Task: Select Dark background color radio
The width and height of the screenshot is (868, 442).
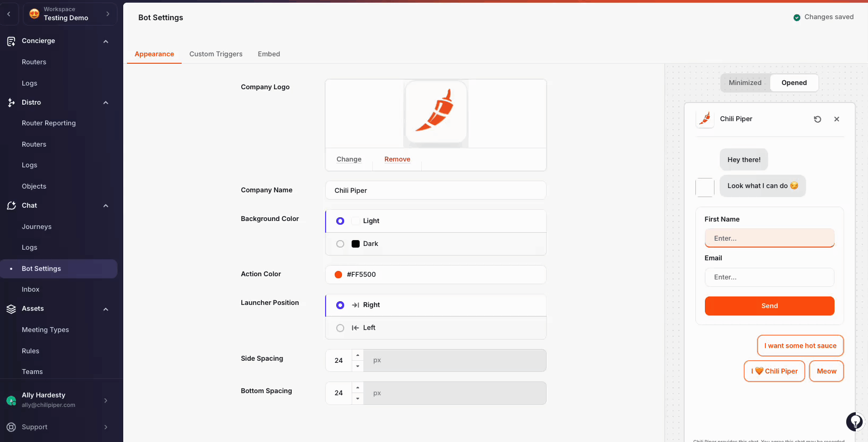Action: point(340,244)
